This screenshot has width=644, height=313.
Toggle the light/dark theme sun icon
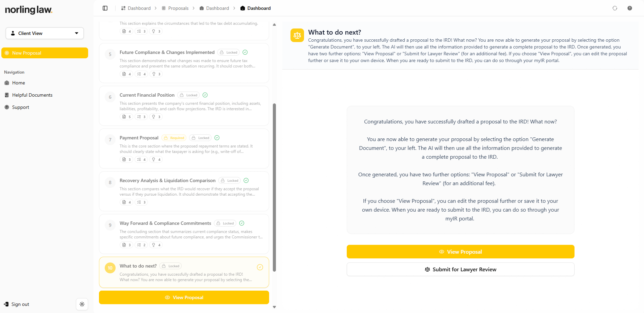pyautogui.click(x=82, y=304)
